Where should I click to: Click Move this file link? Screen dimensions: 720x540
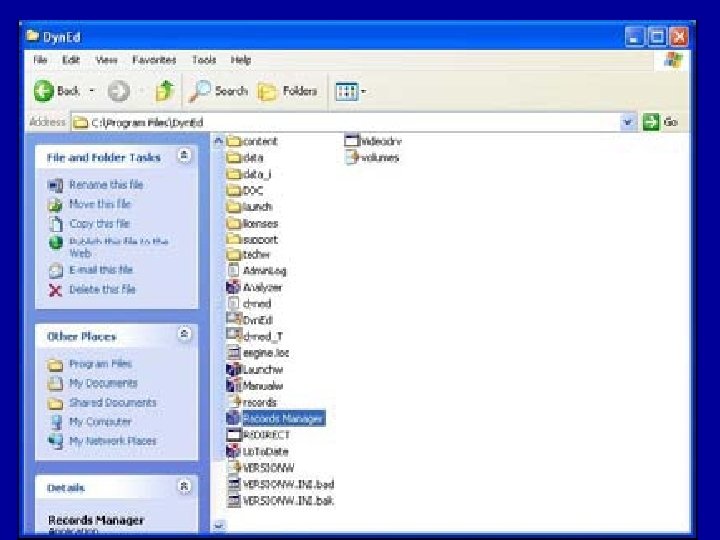[x=100, y=204]
